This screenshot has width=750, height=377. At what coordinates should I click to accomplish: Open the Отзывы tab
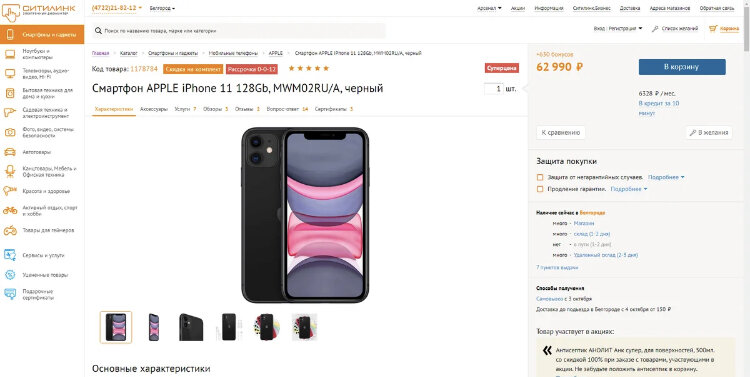tap(247, 109)
